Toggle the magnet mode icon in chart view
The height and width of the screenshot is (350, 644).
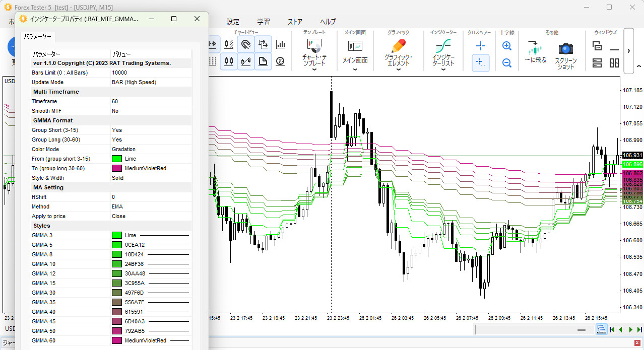tap(246, 44)
